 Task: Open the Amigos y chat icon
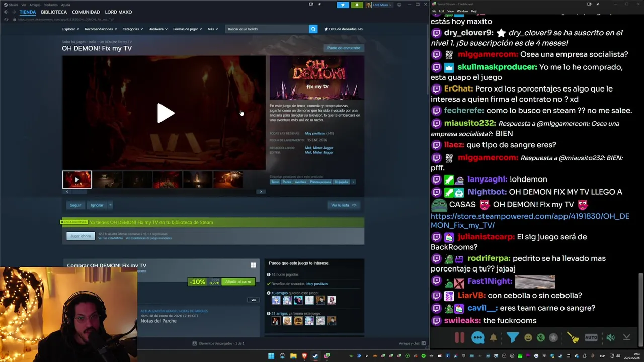pos(424,343)
